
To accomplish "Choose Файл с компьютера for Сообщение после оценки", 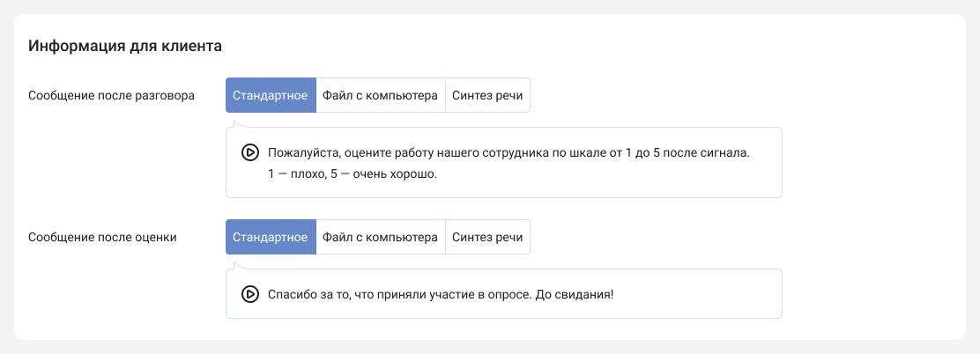I will (x=380, y=237).
